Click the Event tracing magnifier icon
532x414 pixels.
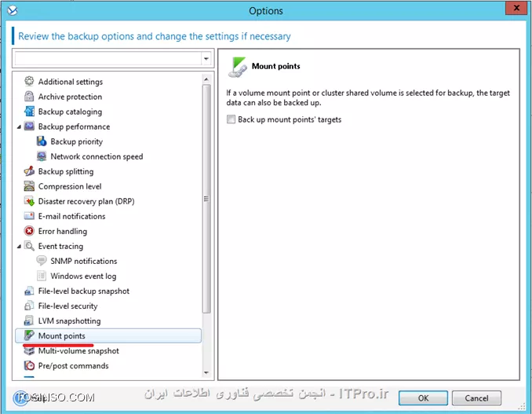tap(29, 246)
